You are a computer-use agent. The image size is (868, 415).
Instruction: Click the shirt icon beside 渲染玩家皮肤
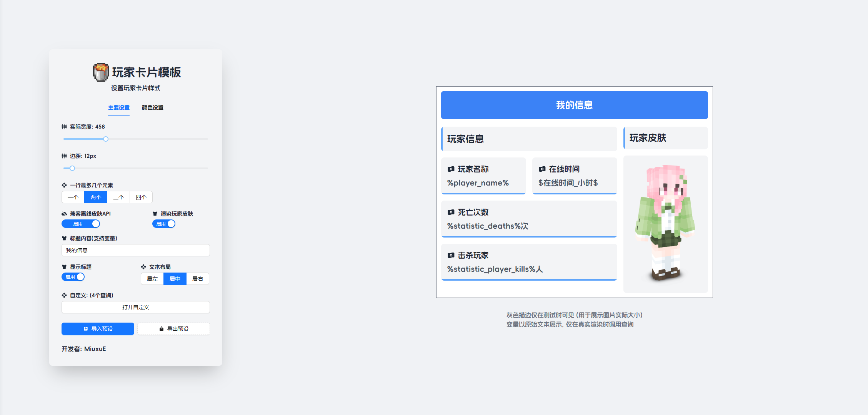[155, 214]
